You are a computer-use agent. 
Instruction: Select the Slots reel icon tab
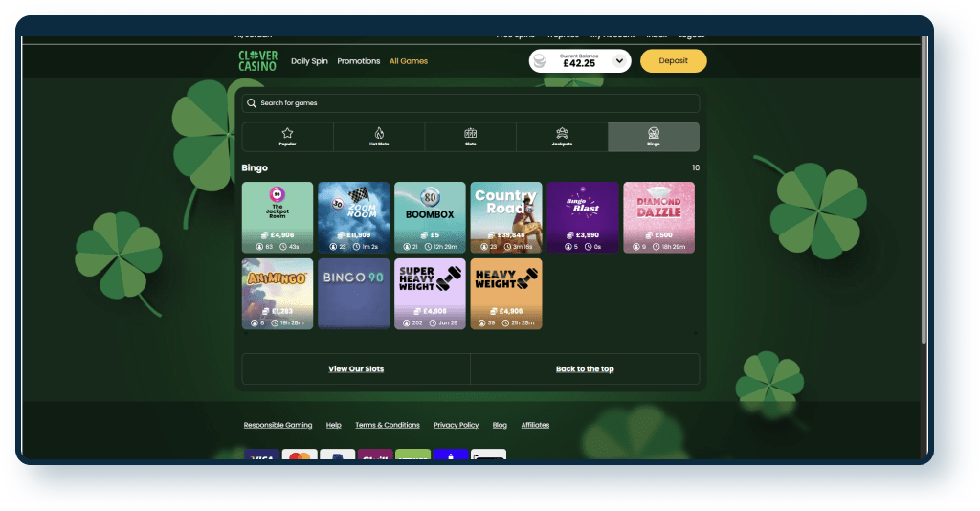tap(471, 137)
